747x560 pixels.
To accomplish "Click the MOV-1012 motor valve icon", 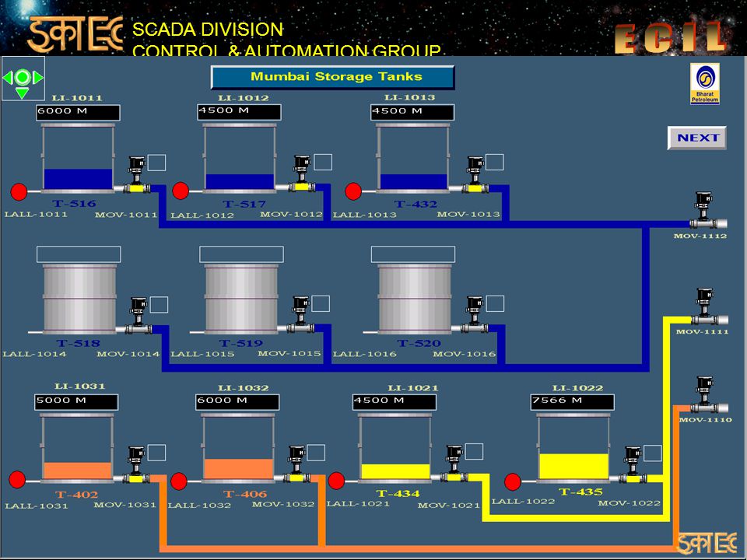I will pyautogui.click(x=302, y=173).
